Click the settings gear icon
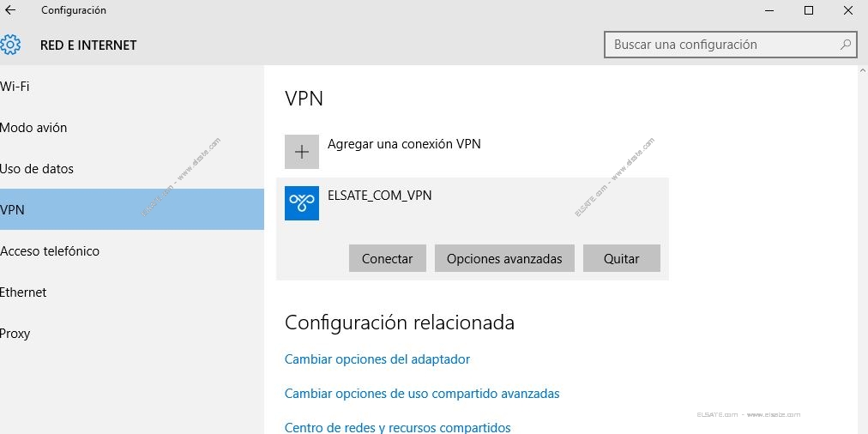This screenshot has width=868, height=434. pos(9,45)
